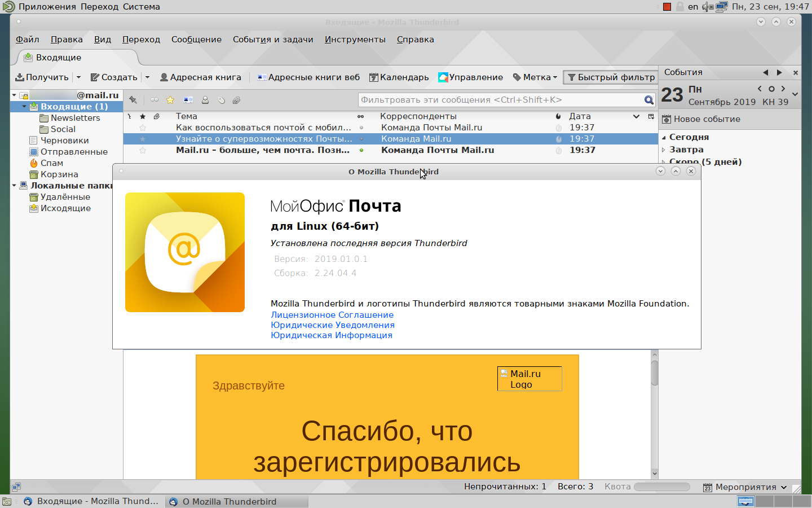Image resolution: width=812 pixels, height=508 pixels.
Task: Collapse the Локальные папки tree
Action: [x=14, y=186]
